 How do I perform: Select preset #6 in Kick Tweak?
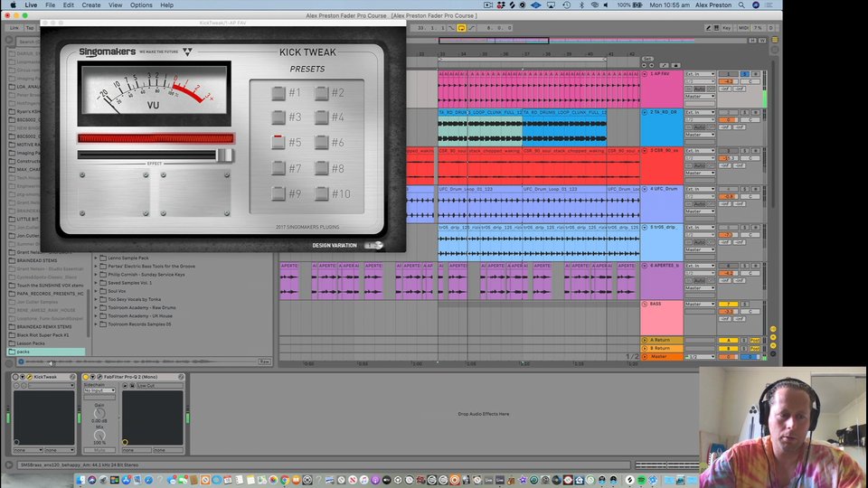pos(321,142)
